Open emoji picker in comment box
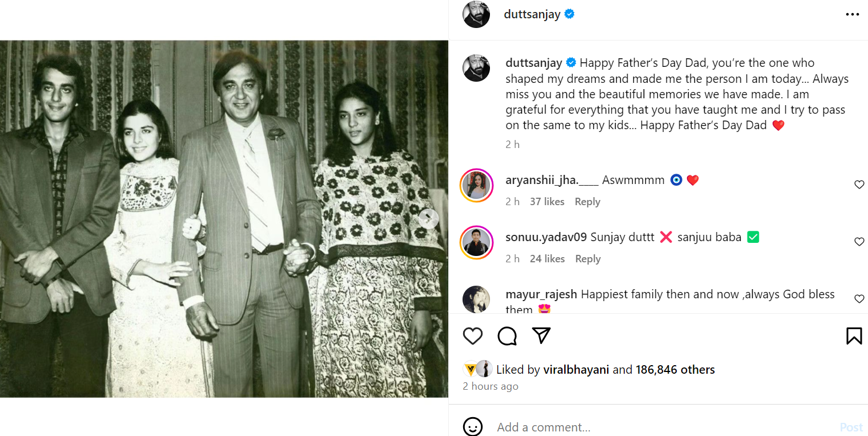Image resolution: width=868 pixels, height=436 pixels. click(473, 427)
